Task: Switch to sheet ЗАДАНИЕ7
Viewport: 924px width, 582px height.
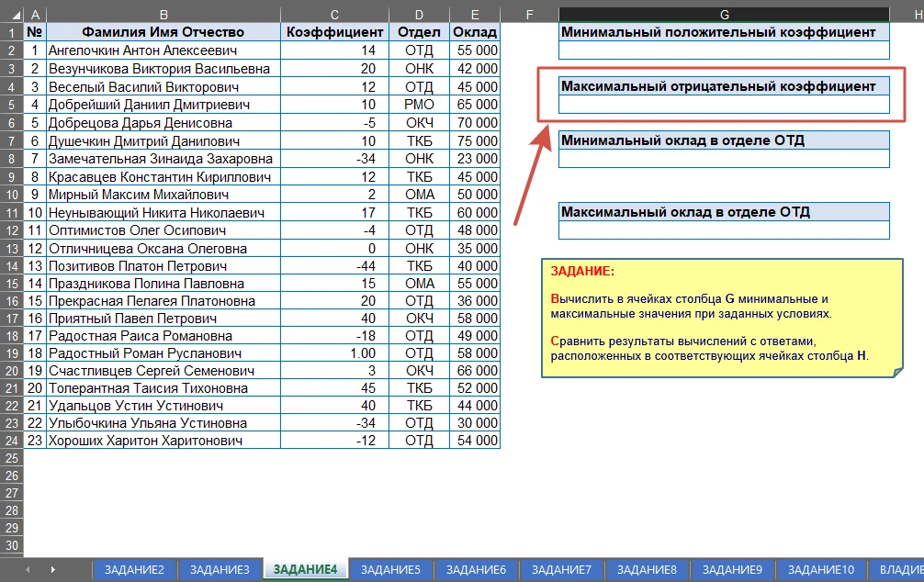Action: click(x=561, y=570)
